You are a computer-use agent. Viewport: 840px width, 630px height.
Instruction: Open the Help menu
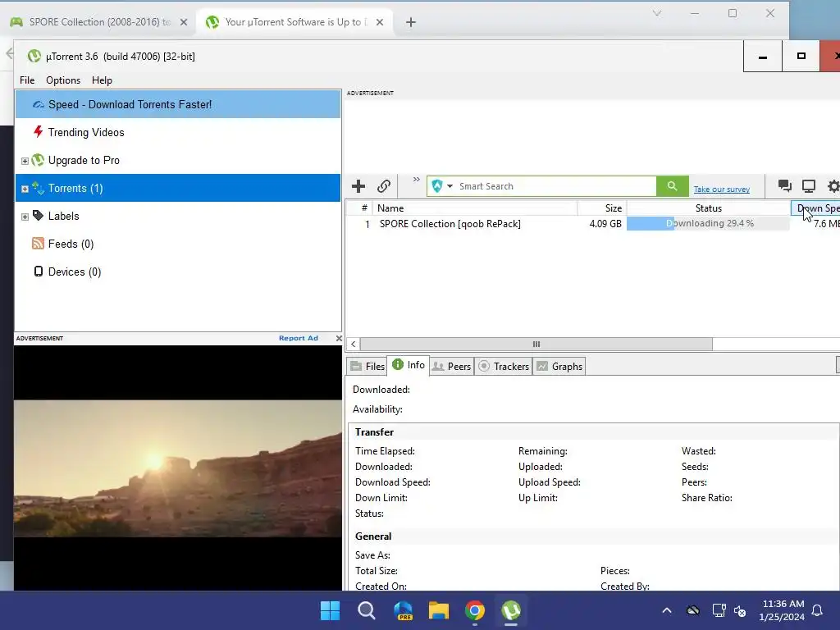(102, 80)
